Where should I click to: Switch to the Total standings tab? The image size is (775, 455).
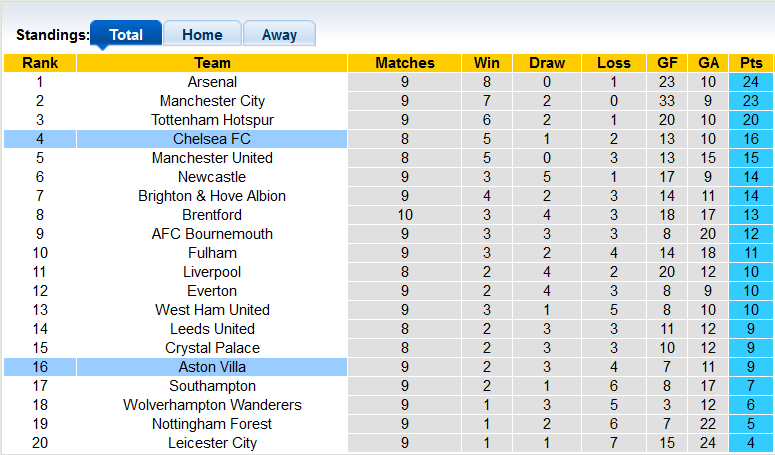coord(126,34)
